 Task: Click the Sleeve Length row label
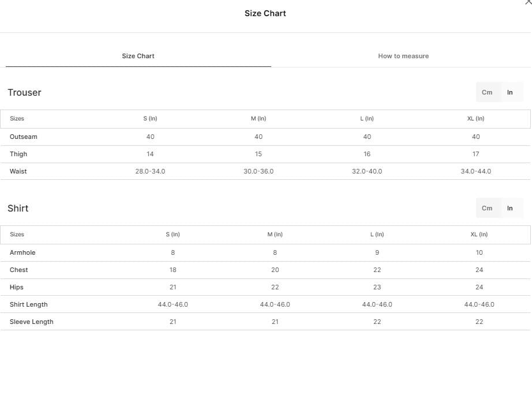click(31, 322)
